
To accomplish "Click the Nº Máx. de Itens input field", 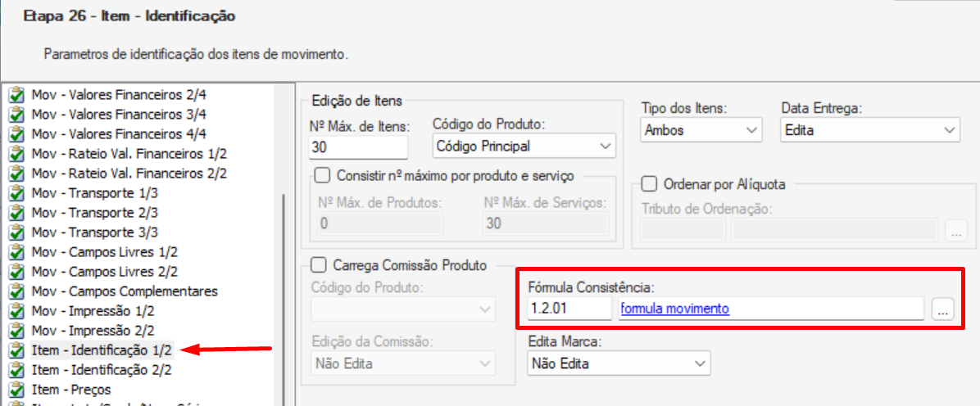I will coord(359,147).
